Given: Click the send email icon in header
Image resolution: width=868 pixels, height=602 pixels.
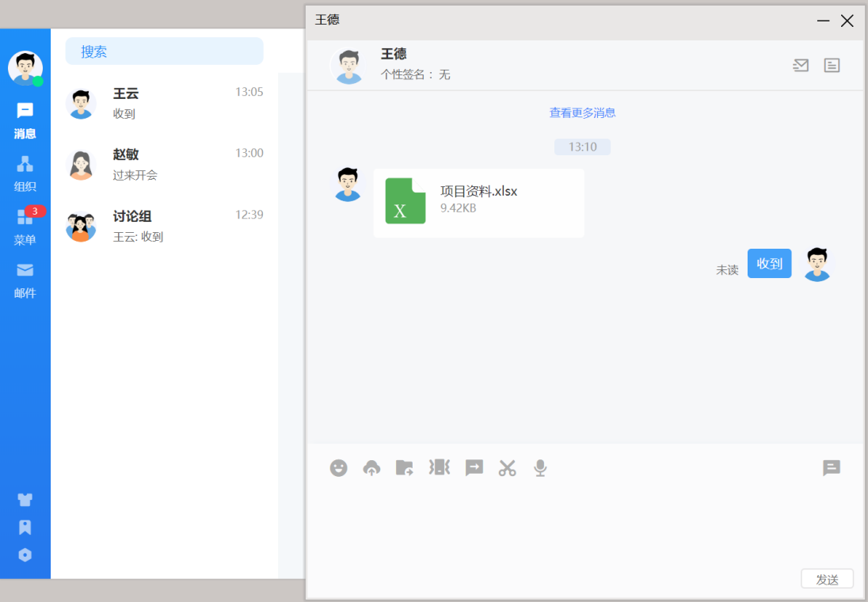Looking at the screenshot, I should [x=801, y=66].
